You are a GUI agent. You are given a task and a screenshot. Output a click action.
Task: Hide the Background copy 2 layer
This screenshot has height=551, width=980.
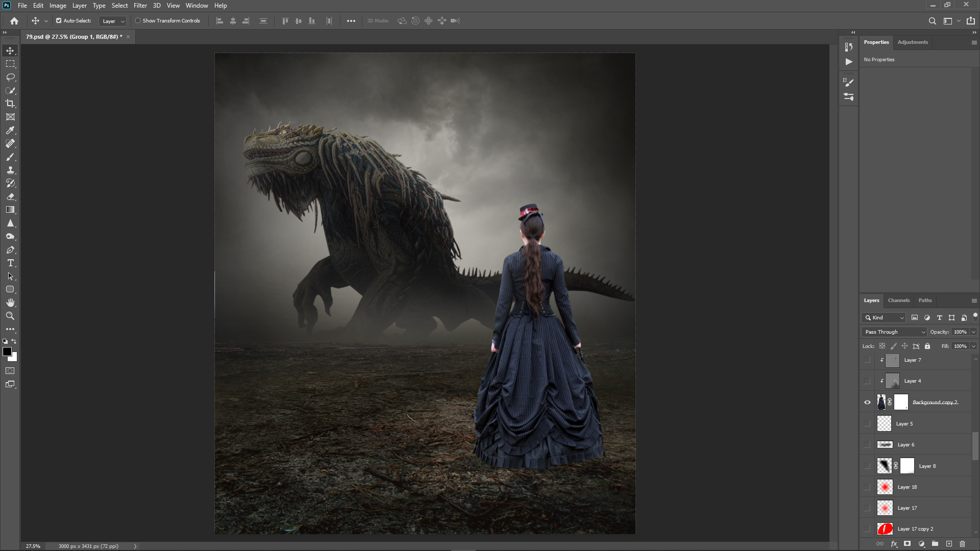click(x=867, y=403)
